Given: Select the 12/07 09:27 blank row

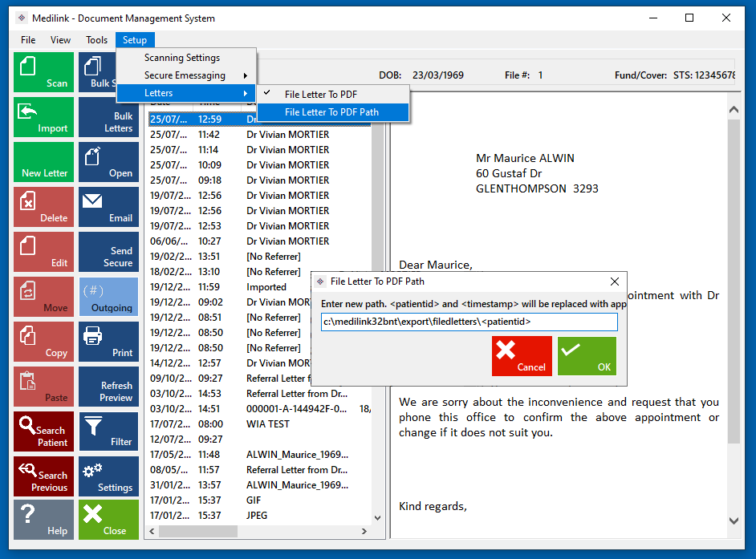Looking at the screenshot, I should pyautogui.click(x=259, y=440).
